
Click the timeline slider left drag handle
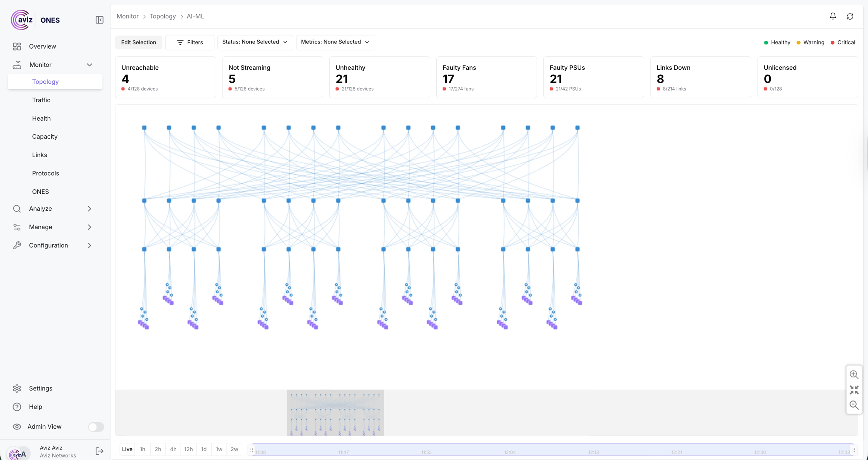point(252,450)
